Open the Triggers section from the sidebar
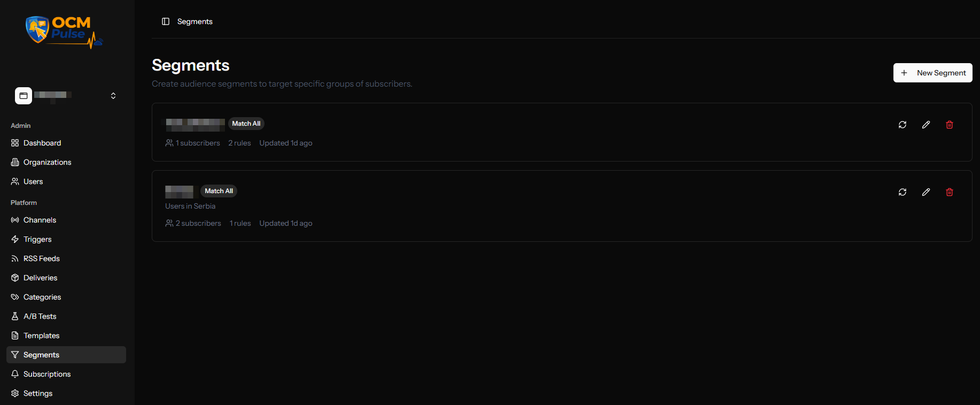The height and width of the screenshot is (405, 980). click(37, 239)
